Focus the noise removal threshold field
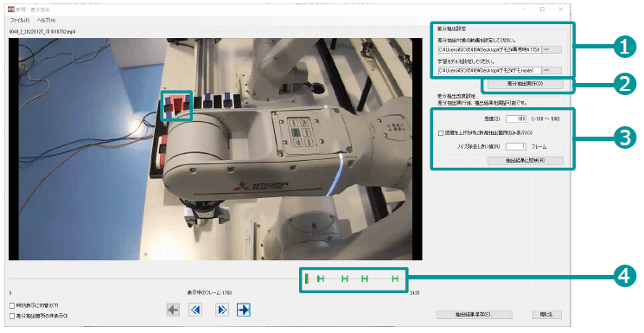This screenshot has height=333, width=644. 516,146
